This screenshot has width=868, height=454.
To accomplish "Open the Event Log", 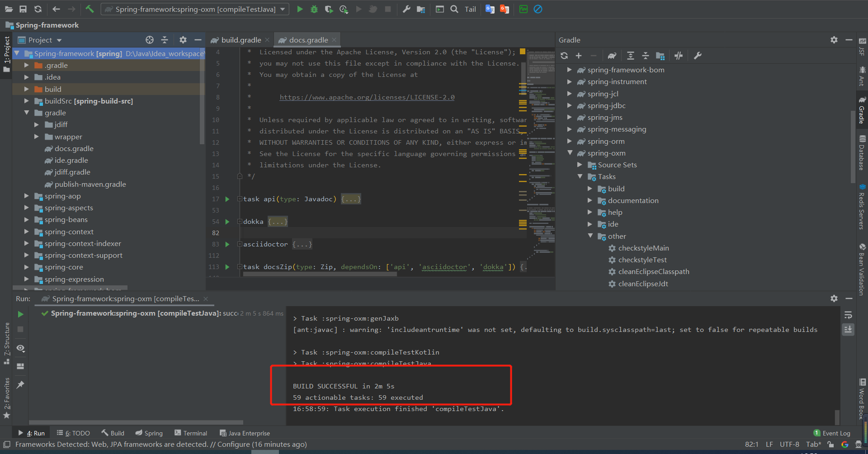I will click(832, 433).
